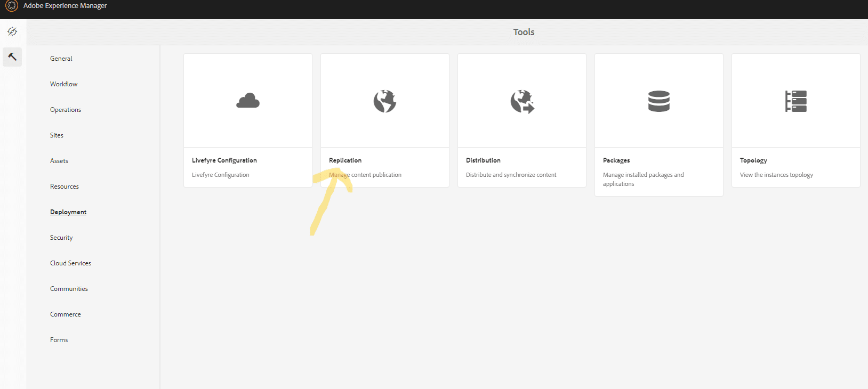Open the General tools category

tap(61, 59)
